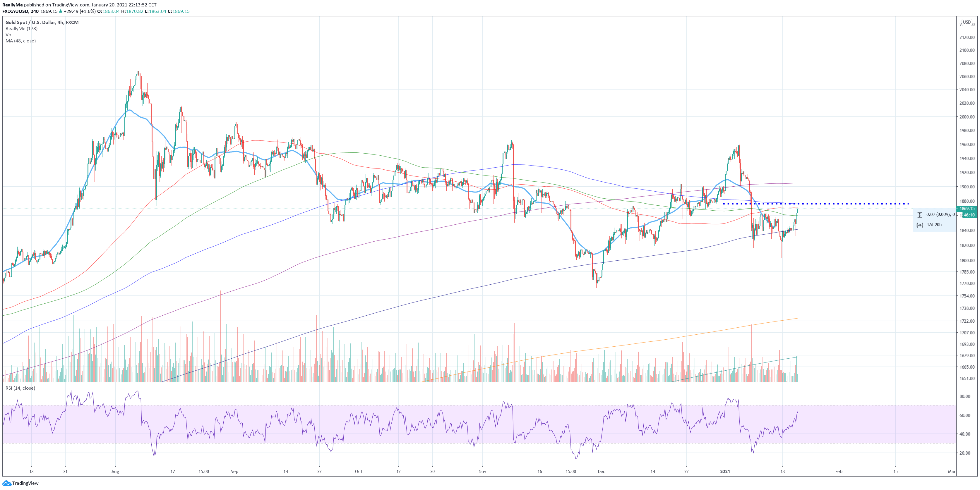The width and height of the screenshot is (980, 490).
Task: Click the O:1863.04 open value in header
Action: pos(108,11)
